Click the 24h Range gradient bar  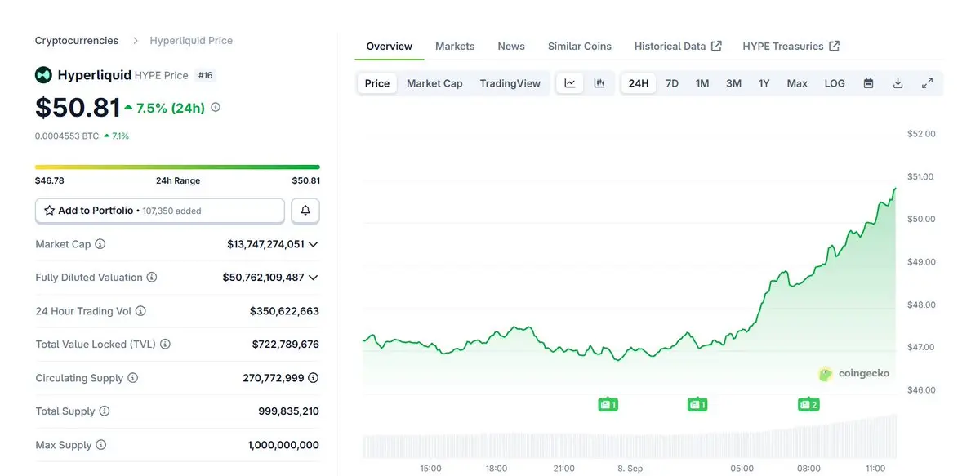coord(177,167)
